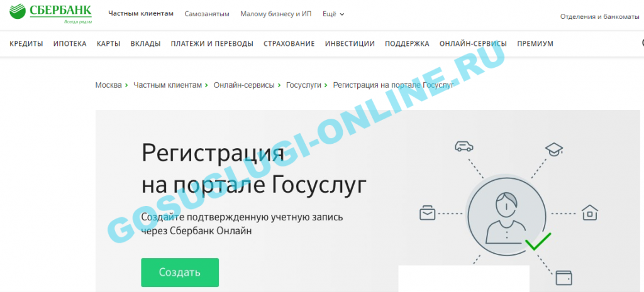The width and height of the screenshot is (644, 292).
Task: Navigate to Госуслуги breadcrumb link
Action: [x=303, y=85]
